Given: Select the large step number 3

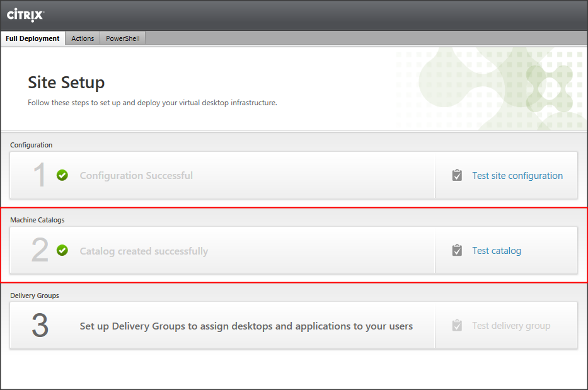Looking at the screenshot, I should click(40, 326).
